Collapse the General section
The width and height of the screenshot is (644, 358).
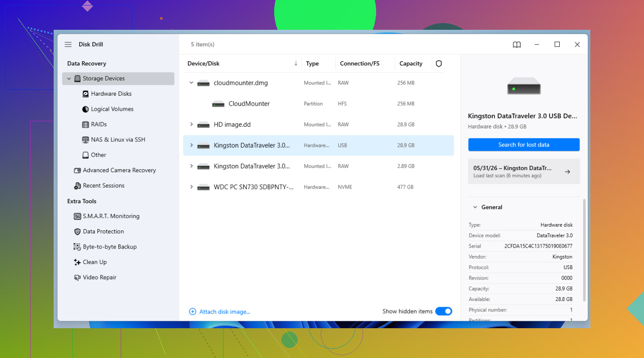(x=475, y=207)
